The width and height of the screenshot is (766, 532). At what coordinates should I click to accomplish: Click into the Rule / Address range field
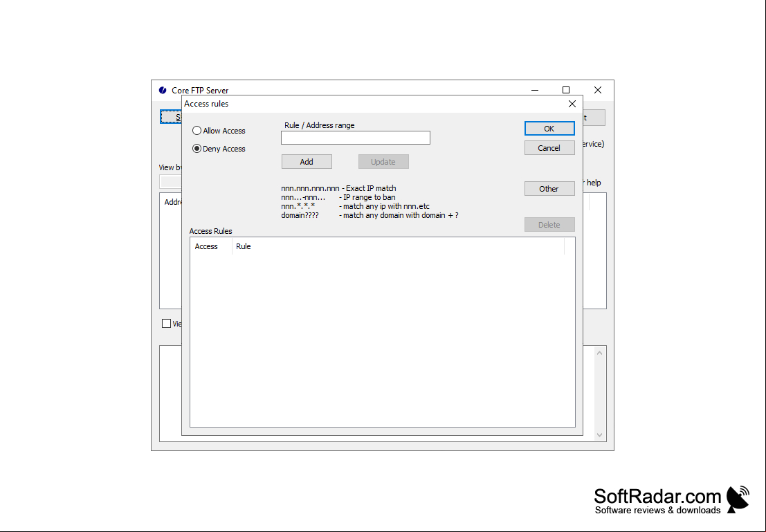(355, 138)
